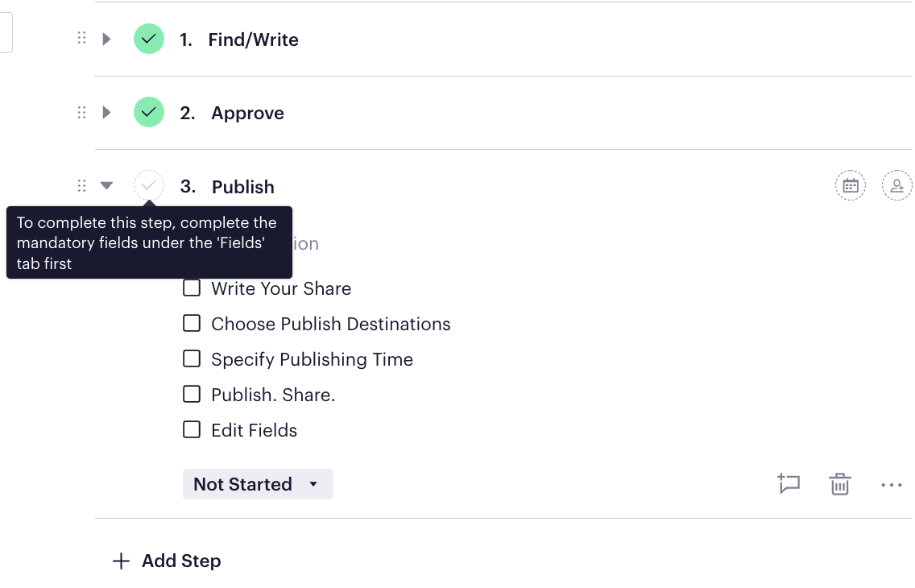Expand the Approve step details
Image resolution: width=915 pixels, height=588 pixels.
[107, 112]
